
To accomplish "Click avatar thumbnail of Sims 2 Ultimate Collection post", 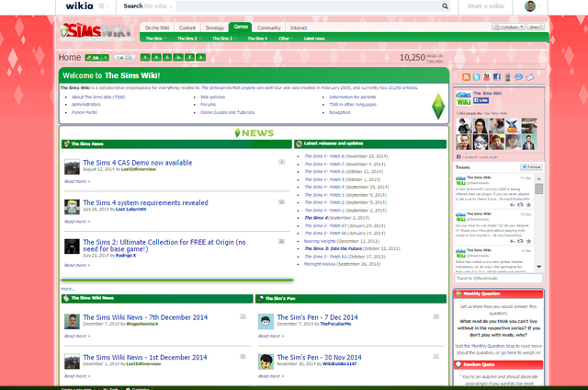I will tap(72, 247).
